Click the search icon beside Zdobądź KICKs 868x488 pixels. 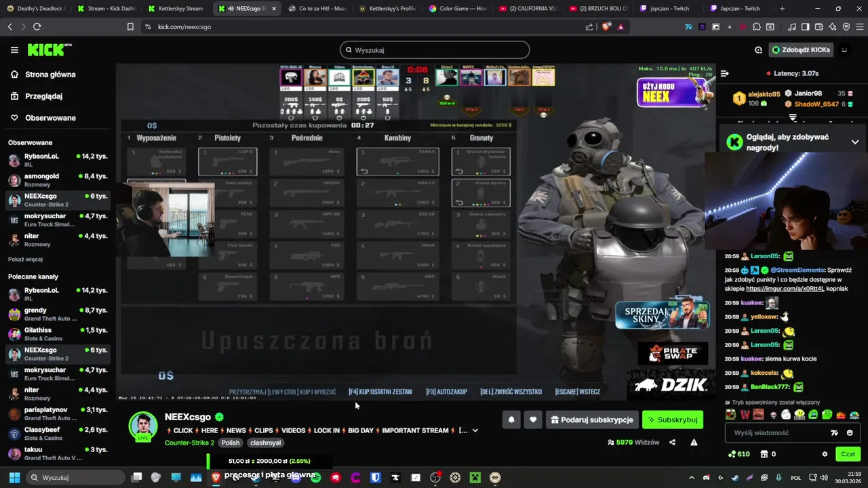click(x=758, y=50)
